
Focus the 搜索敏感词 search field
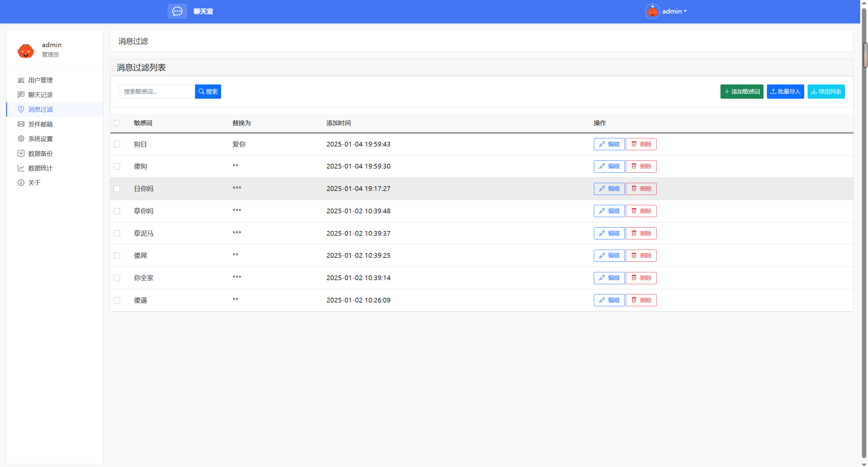pos(157,92)
